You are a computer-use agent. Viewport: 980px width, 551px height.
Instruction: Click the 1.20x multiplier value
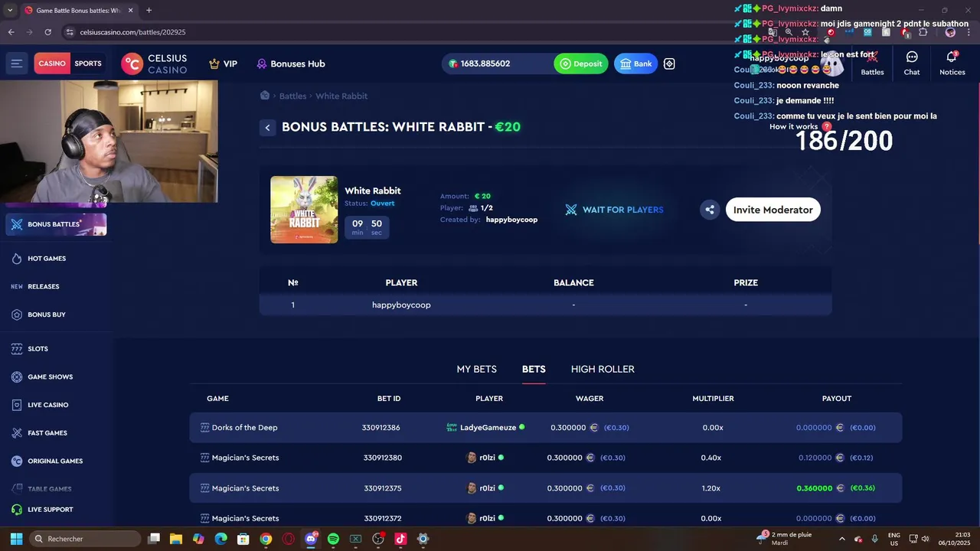pyautogui.click(x=711, y=488)
